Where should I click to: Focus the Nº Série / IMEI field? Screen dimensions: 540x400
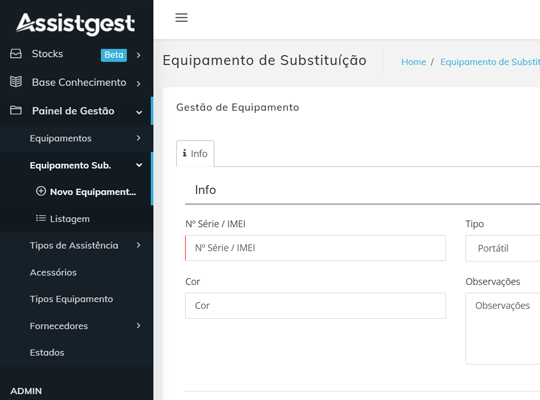point(315,248)
